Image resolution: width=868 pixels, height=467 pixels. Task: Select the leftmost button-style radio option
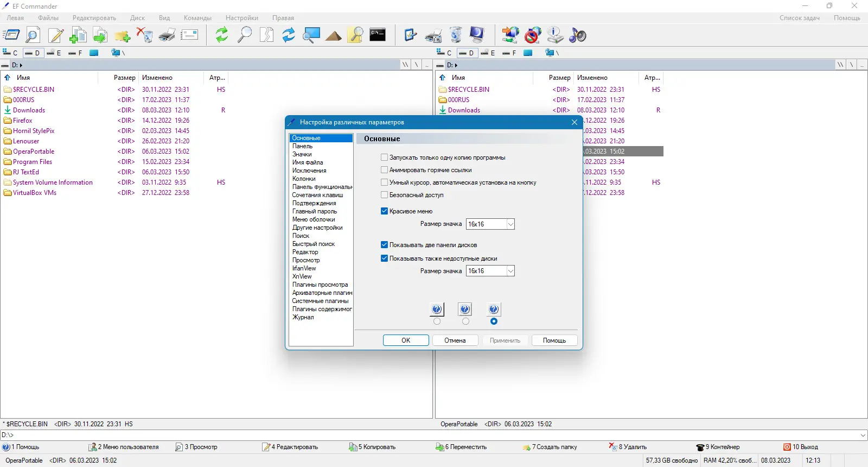[437, 321]
